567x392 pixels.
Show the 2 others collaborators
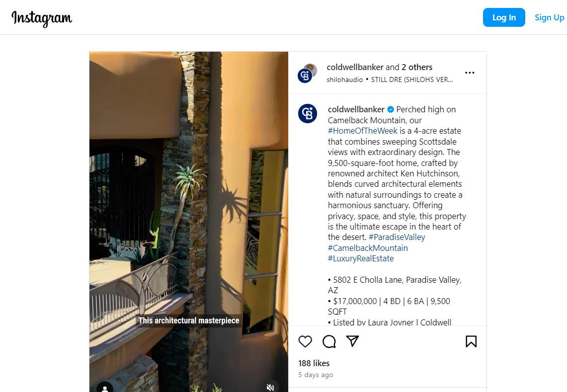coord(416,67)
